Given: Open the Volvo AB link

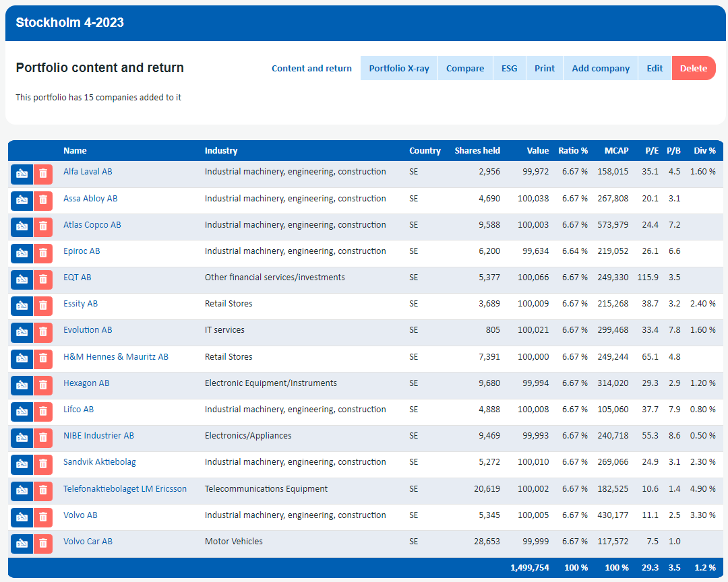Looking at the screenshot, I should [x=80, y=515].
